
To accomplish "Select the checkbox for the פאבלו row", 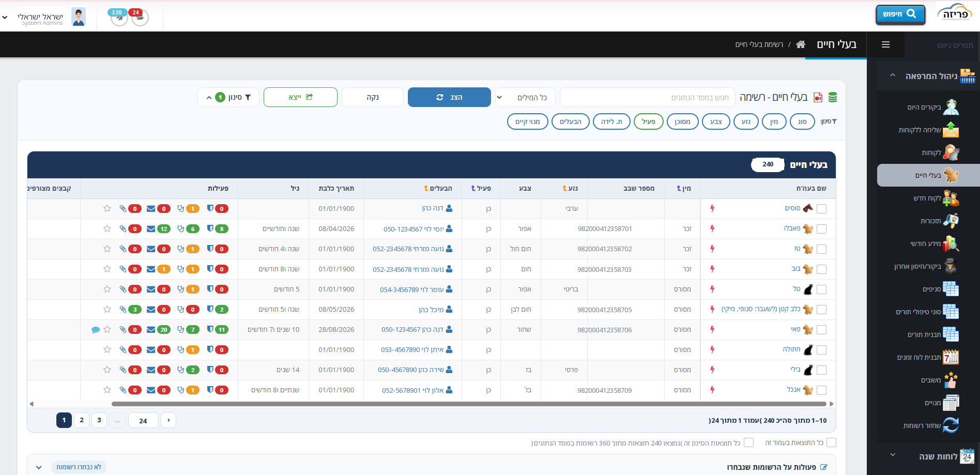I will coord(822,229).
